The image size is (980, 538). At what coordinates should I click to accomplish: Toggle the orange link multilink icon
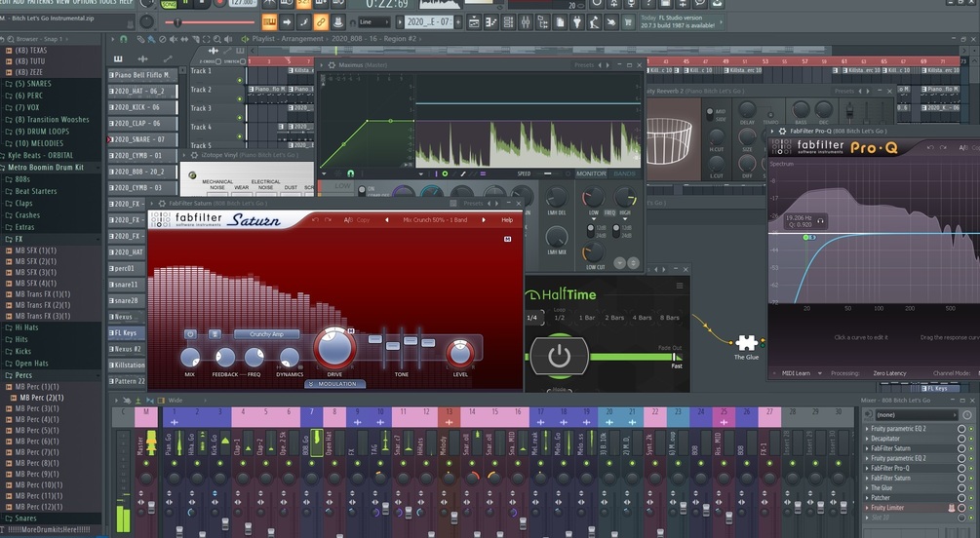(x=321, y=22)
